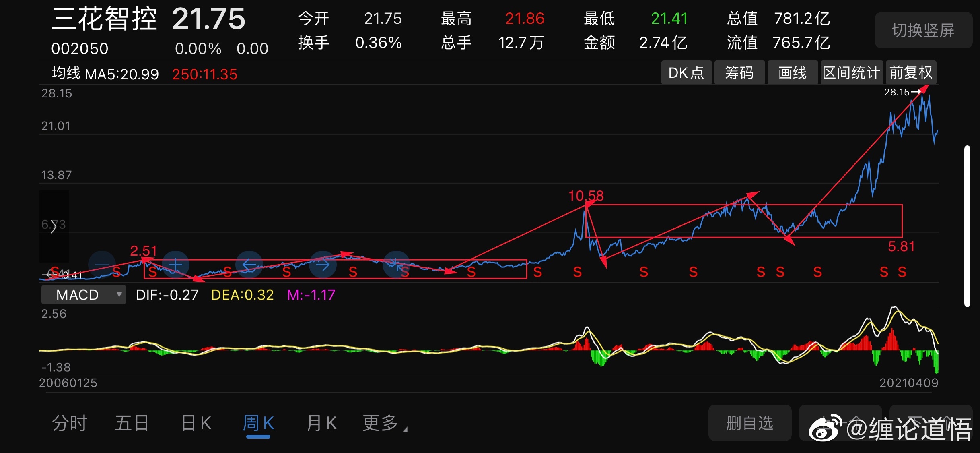The image size is (980, 453).
Task: Toggle the DK点 overlay
Action: 686,72
